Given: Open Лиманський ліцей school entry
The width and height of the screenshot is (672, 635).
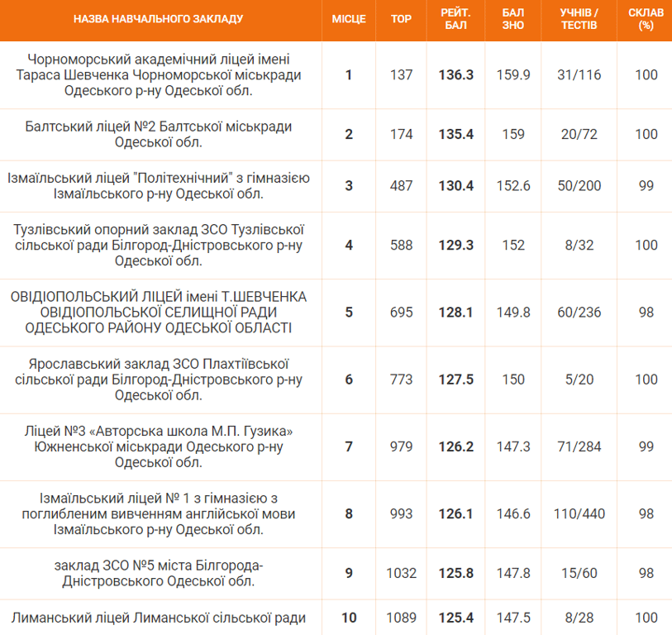Looking at the screenshot, I should point(158,618).
